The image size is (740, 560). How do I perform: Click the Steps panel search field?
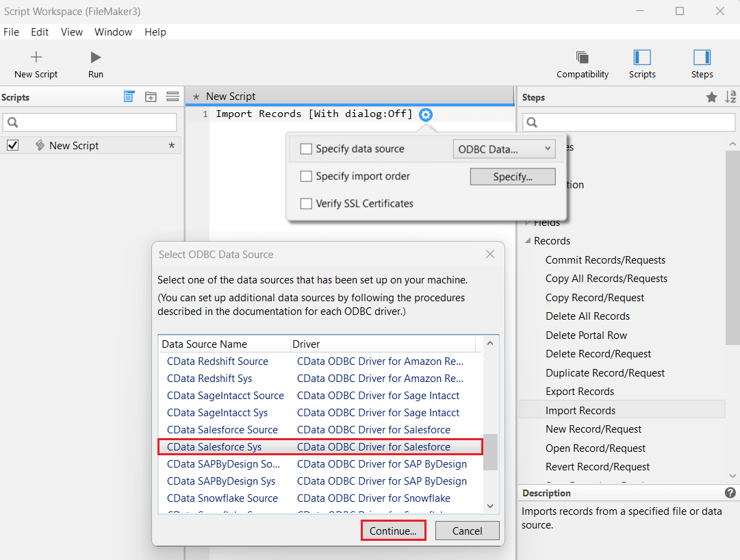(628, 123)
